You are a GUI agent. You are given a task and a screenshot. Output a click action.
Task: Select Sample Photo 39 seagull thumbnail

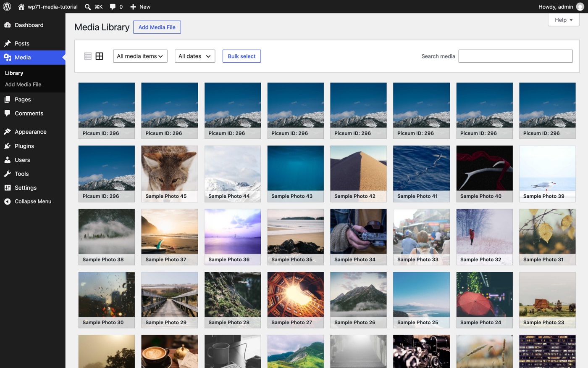[548, 174]
